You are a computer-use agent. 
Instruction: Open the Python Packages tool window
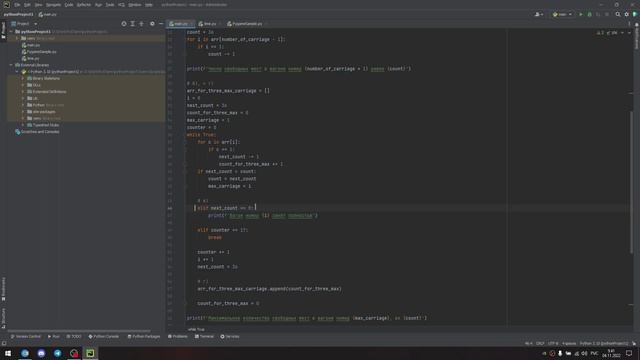pos(144,337)
